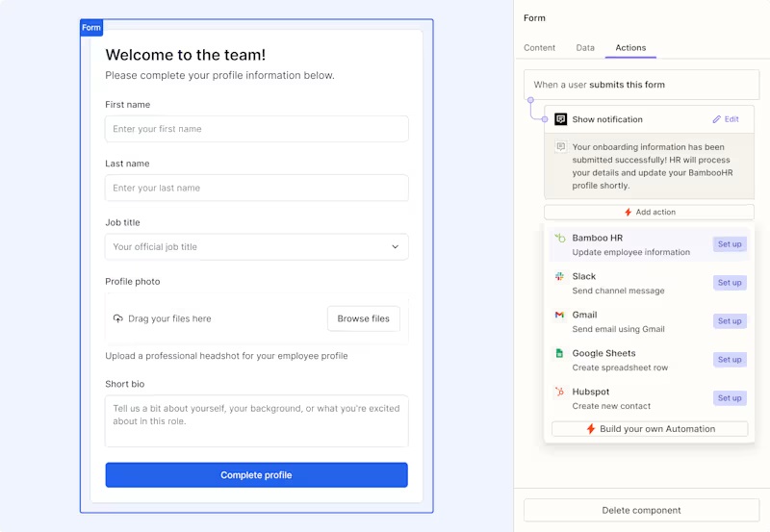The image size is (770, 532).
Task: Click the Gmail envelope icon
Action: point(559,315)
